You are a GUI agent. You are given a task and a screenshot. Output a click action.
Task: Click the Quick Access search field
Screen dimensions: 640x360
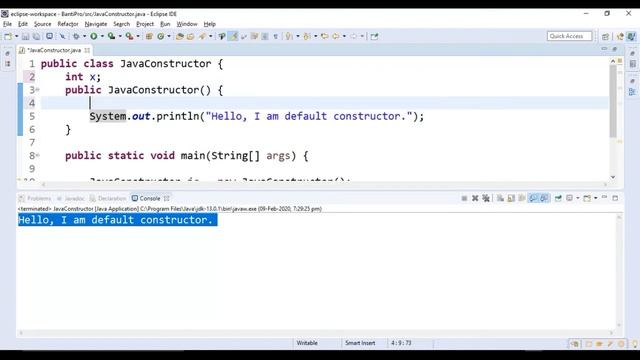pyautogui.click(x=569, y=36)
